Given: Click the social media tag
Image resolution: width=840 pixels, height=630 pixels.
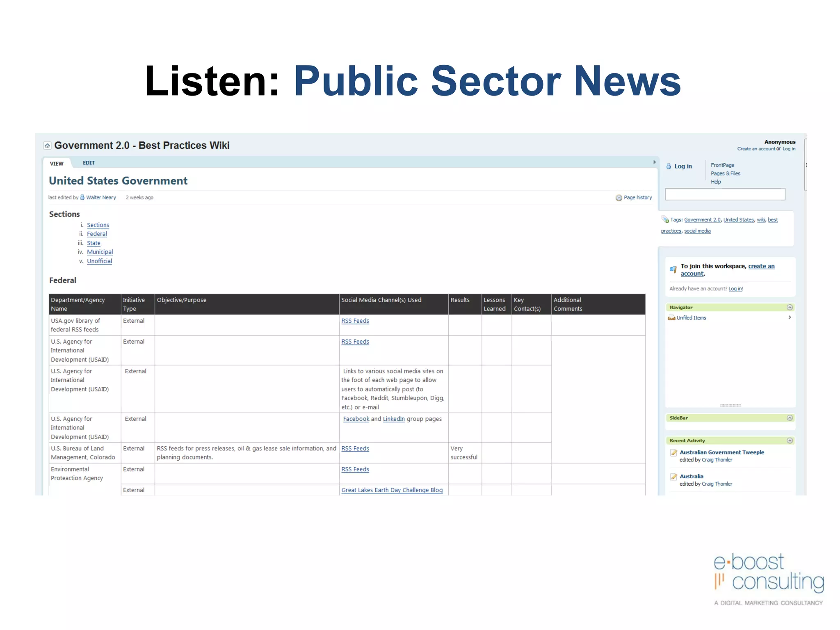Looking at the screenshot, I should click(697, 231).
